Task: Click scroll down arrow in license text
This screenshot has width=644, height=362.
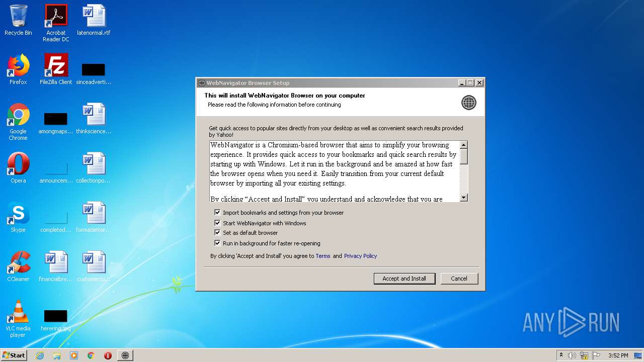Action: pyautogui.click(x=464, y=198)
